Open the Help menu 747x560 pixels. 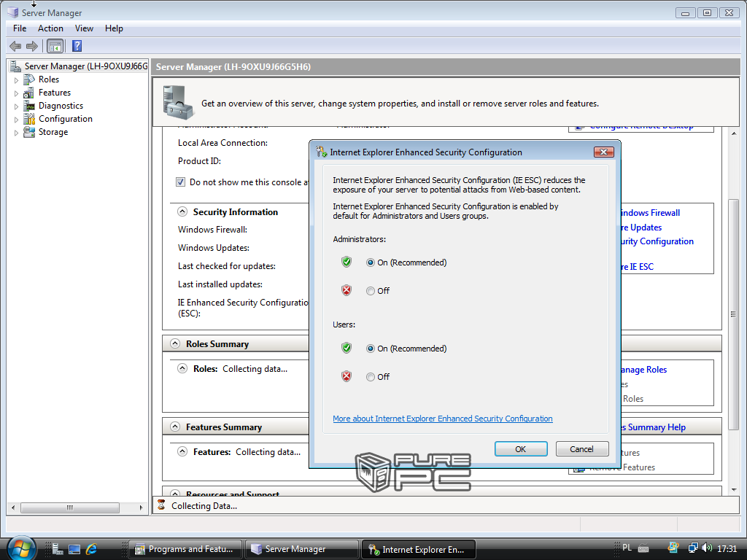[114, 28]
